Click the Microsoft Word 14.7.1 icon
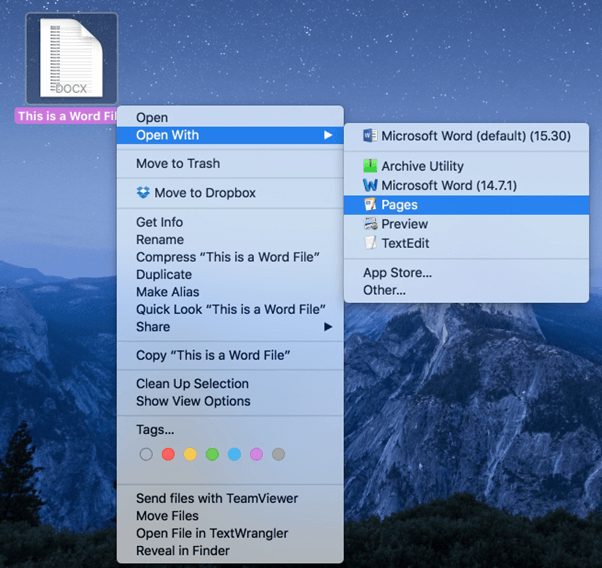602x568 pixels. 370,185
